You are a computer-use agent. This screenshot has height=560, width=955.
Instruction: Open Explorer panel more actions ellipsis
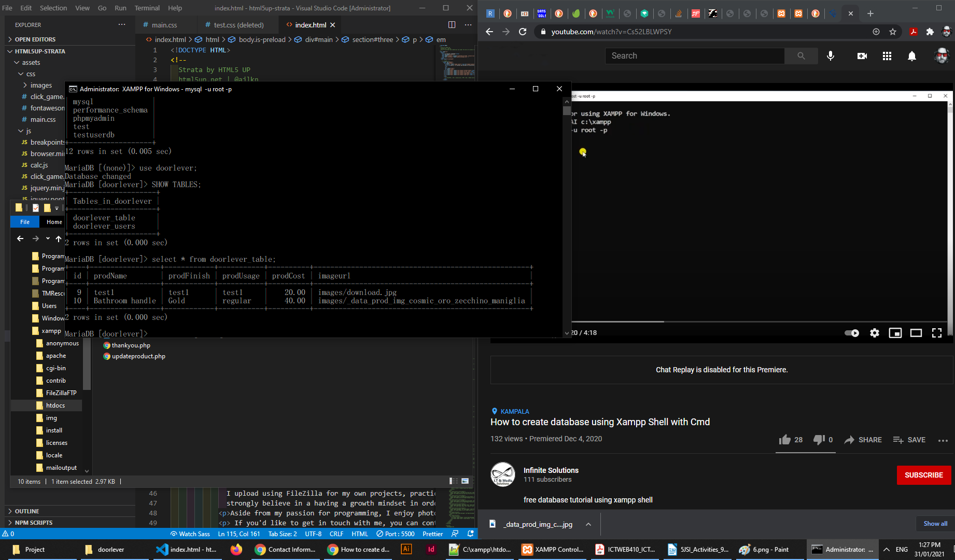coord(122,24)
